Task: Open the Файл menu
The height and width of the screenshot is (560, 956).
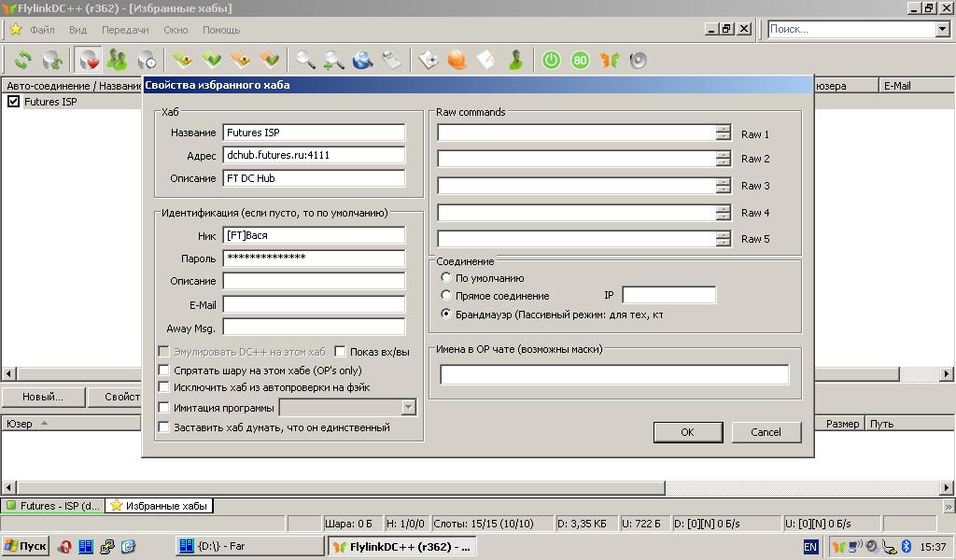Action: 42,30
